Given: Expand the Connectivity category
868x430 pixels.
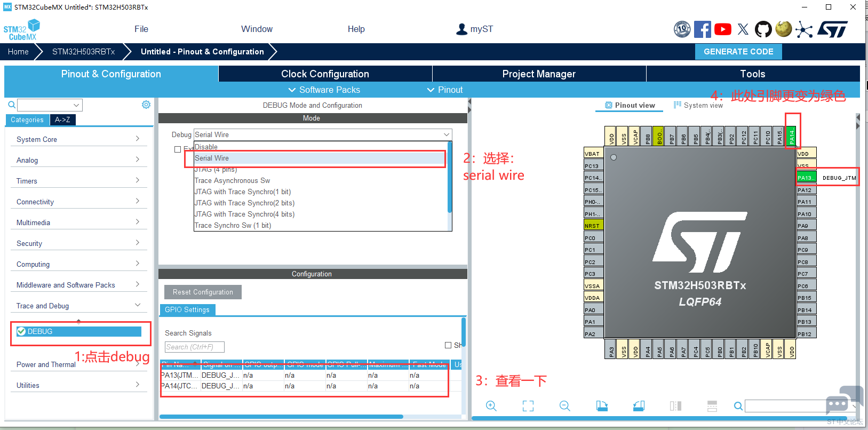Looking at the screenshot, I should point(78,202).
